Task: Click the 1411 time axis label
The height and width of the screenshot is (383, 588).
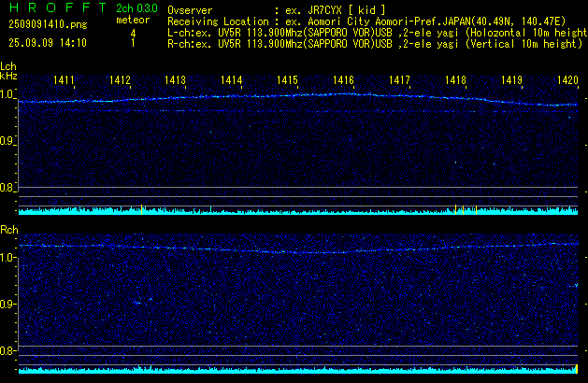Action: [64, 80]
